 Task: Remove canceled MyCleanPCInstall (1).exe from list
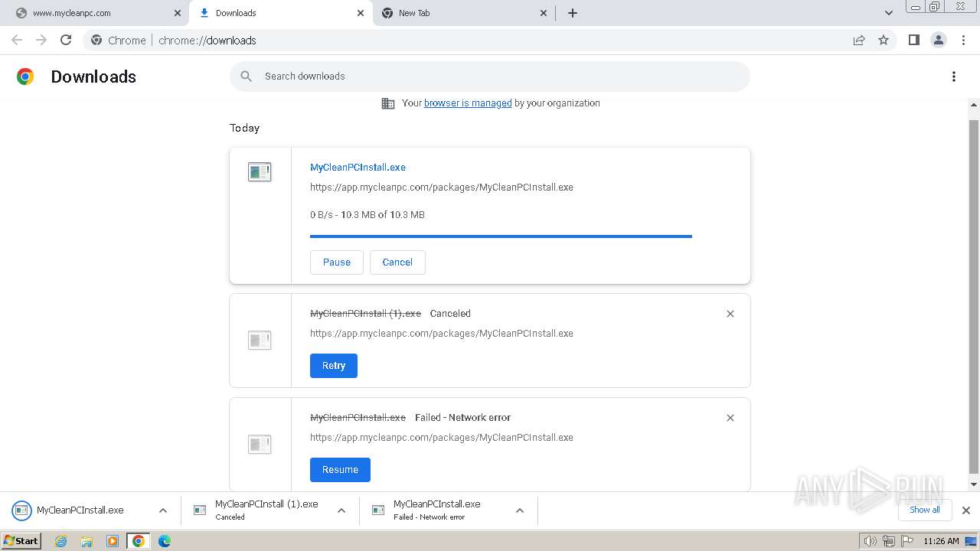(730, 314)
